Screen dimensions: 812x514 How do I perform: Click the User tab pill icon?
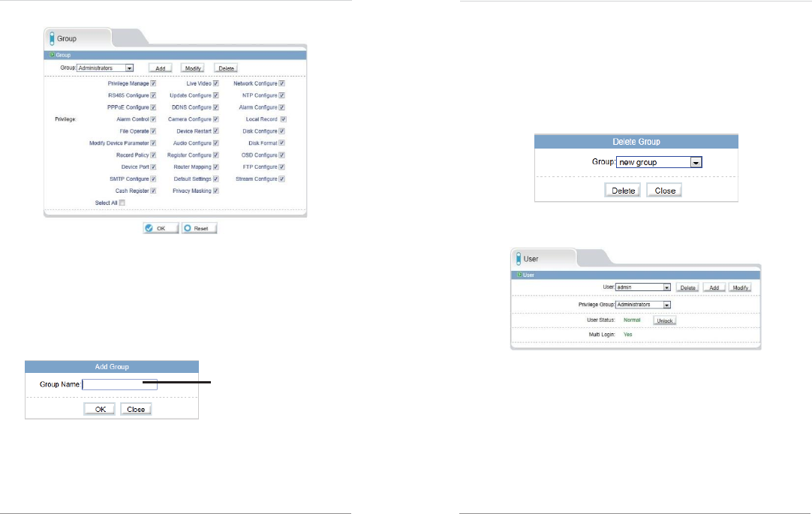(519, 259)
